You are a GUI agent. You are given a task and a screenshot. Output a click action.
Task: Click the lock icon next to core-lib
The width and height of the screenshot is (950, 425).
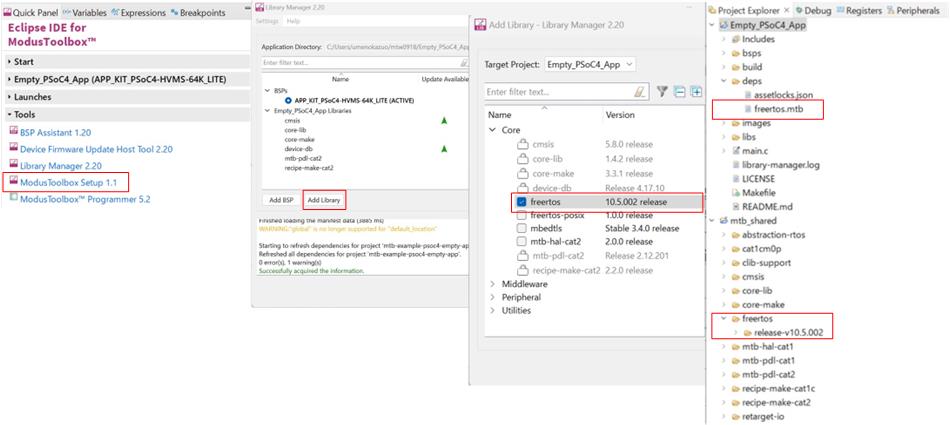click(x=523, y=159)
